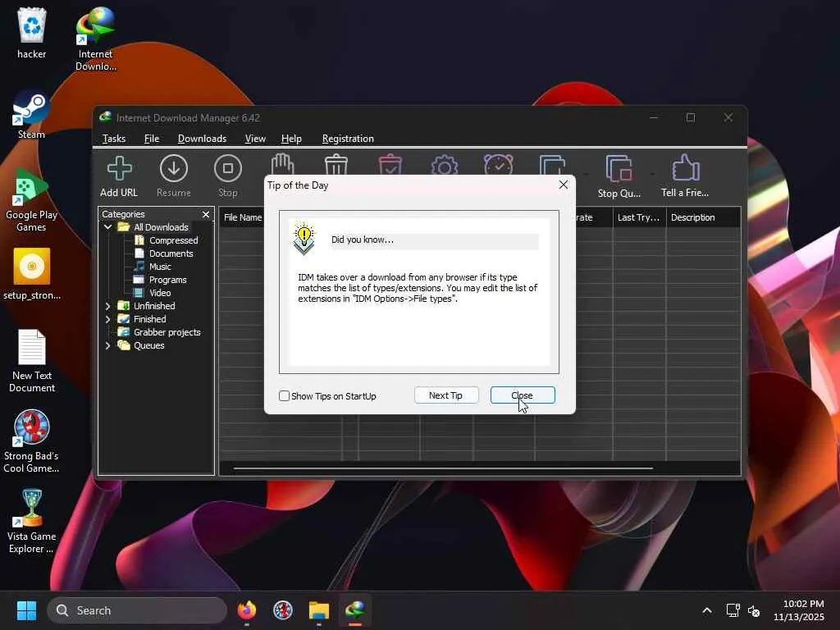This screenshot has width=840, height=630.
Task: Toggle the Show Tips on StartUp checkbox
Action: [285, 396]
